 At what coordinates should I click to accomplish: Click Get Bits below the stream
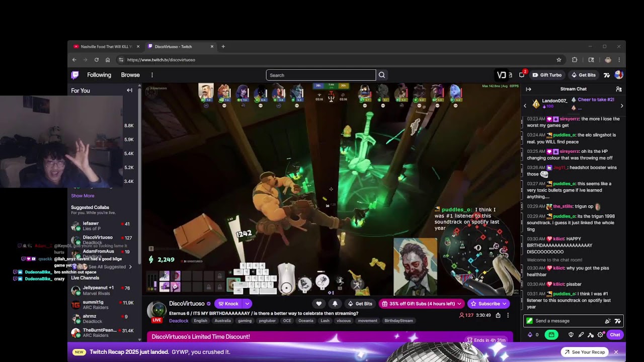[360, 304]
